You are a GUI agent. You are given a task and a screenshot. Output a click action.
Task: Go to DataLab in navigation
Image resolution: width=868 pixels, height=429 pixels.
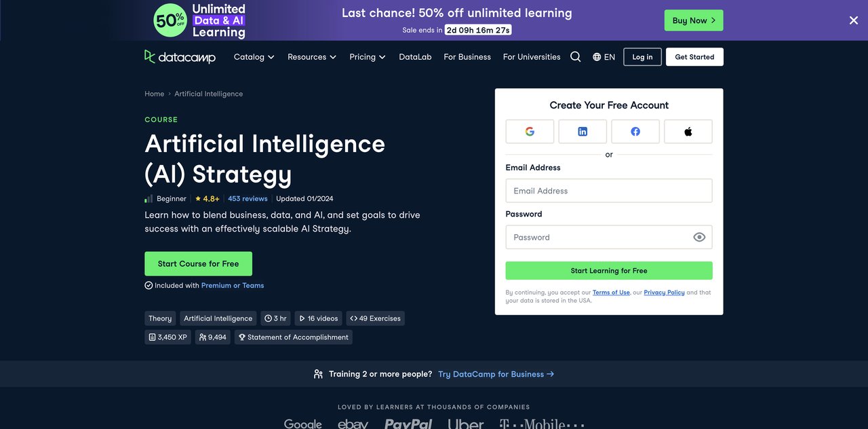coord(415,57)
